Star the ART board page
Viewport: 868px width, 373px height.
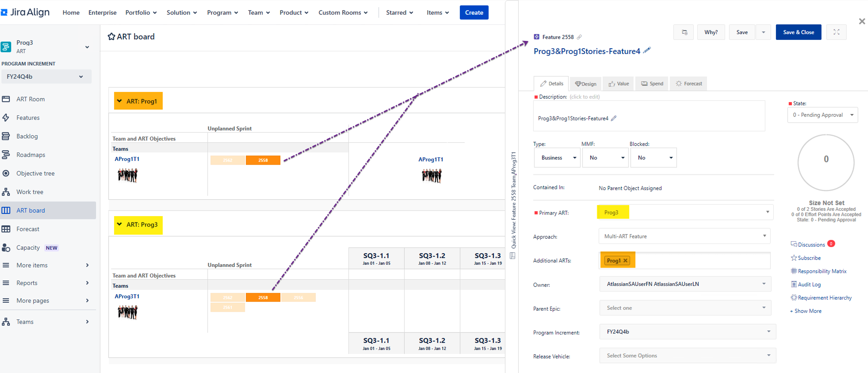coord(111,37)
